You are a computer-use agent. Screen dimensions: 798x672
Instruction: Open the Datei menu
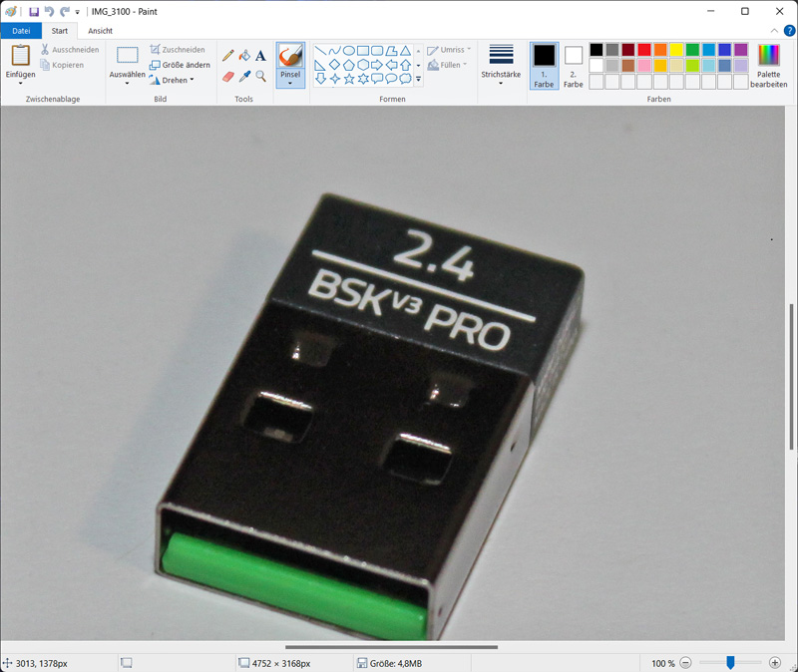tap(21, 31)
